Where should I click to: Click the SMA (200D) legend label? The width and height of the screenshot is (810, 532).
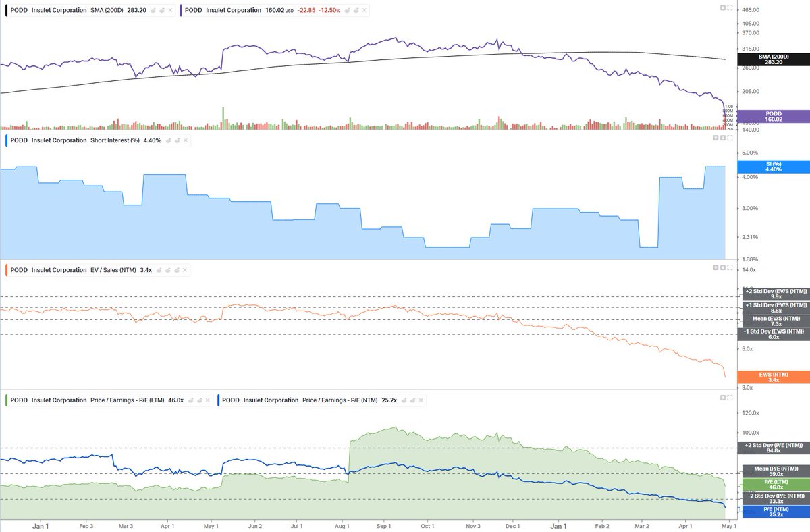[x=107, y=10]
